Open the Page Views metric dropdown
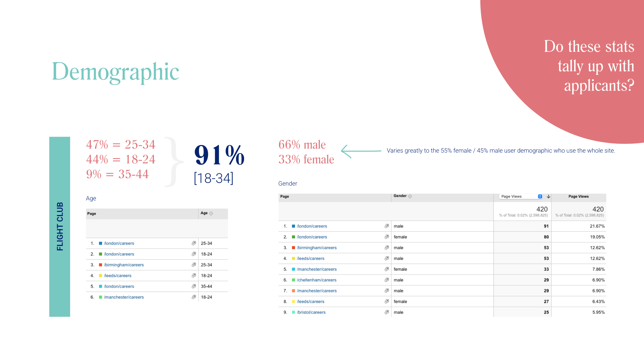This screenshot has width=644, height=362. (520, 197)
